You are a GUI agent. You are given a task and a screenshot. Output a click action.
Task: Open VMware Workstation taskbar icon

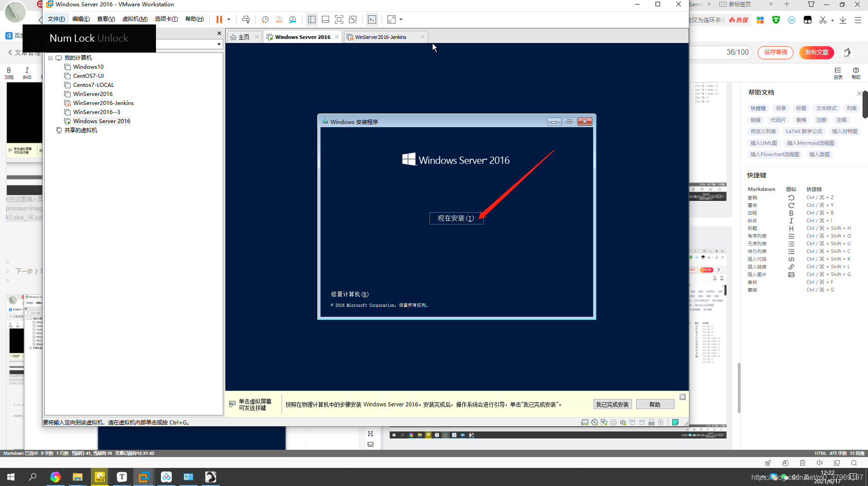tap(144, 477)
